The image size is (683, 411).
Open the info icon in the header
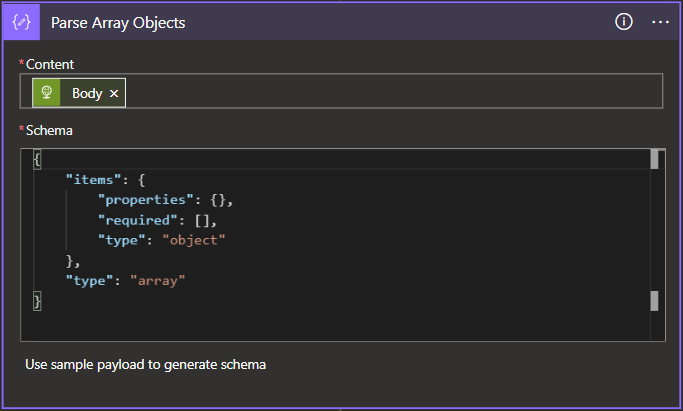(624, 22)
